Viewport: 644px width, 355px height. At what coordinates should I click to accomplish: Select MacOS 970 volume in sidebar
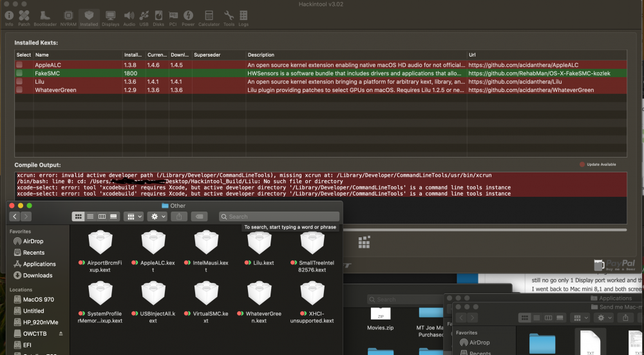(33, 300)
